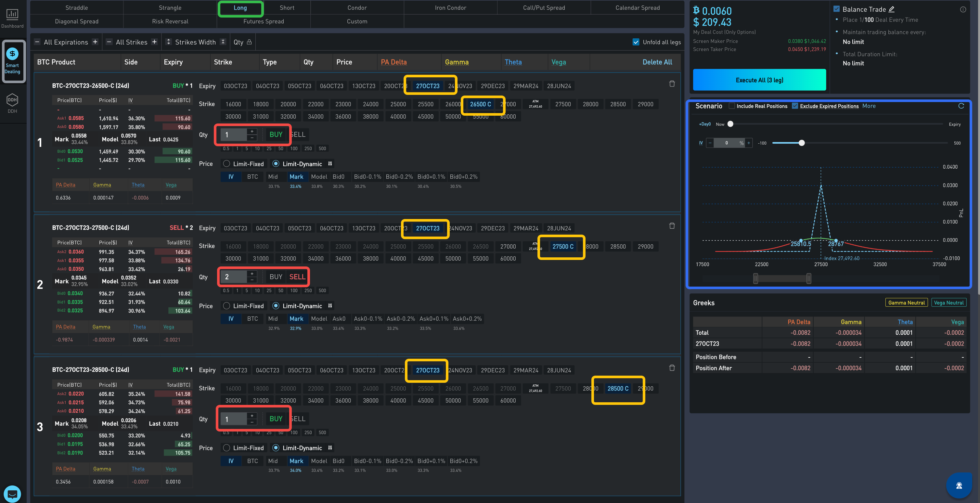Screen dimensions: 980x503
Task: Click minus next to All Strikes
Action: tap(109, 42)
